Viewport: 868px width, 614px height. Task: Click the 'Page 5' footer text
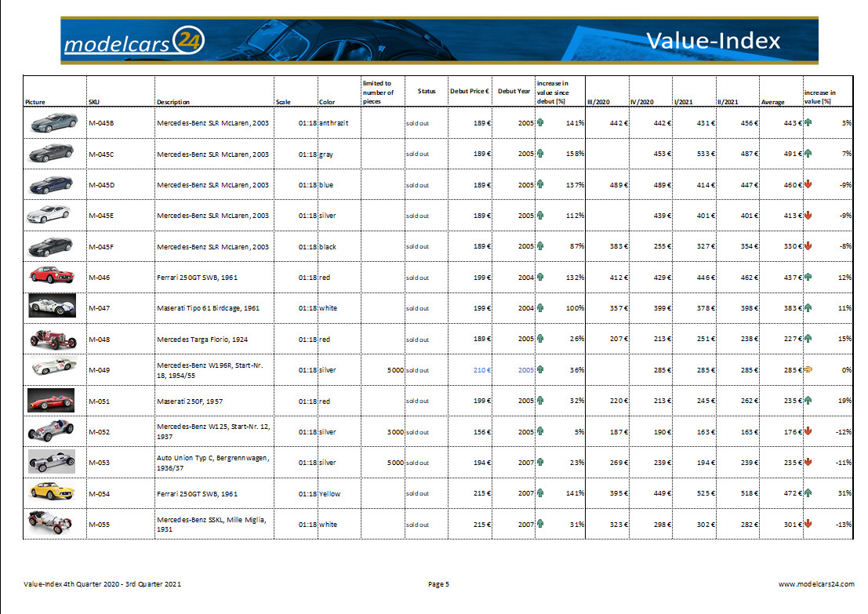(438, 584)
